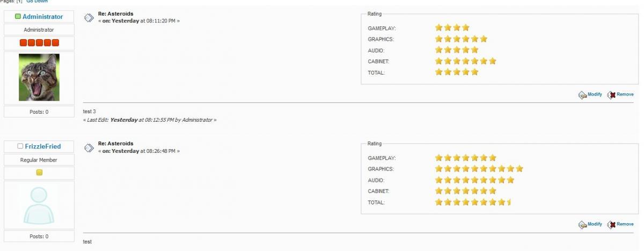Click Administrator's cat avatar image
The width and height of the screenshot is (644, 251).
tap(39, 77)
